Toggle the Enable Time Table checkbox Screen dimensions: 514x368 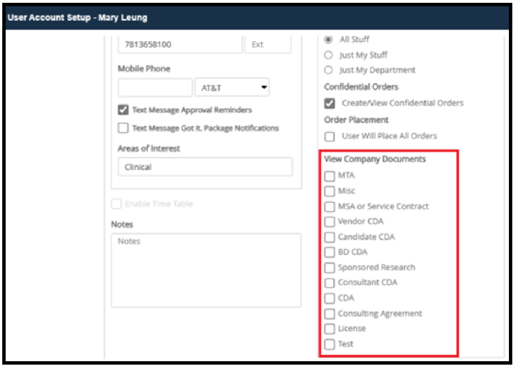[116, 204]
